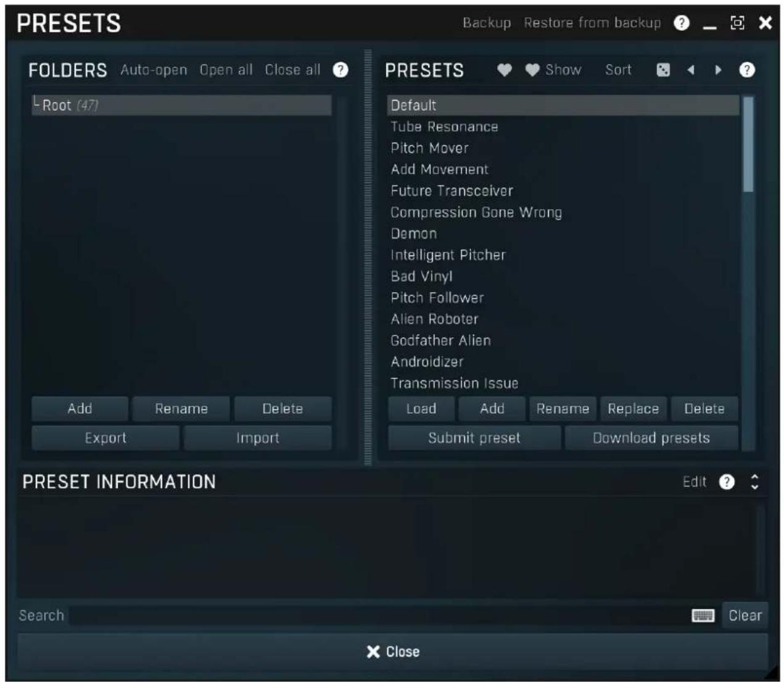Select the Bad Vinyl preset
Image resolution: width=784 pixels, height=682 pixels.
point(563,276)
